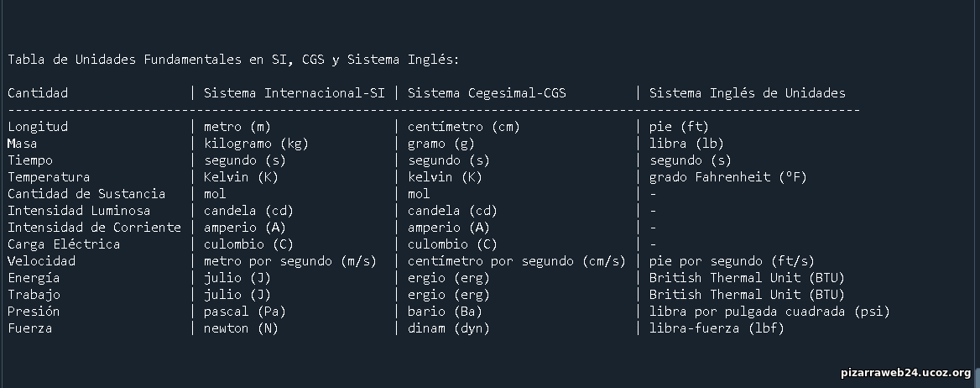Select 'libra por pulgada cuadrada (psi)' text
The width and height of the screenshot is (980, 388).
click(769, 312)
